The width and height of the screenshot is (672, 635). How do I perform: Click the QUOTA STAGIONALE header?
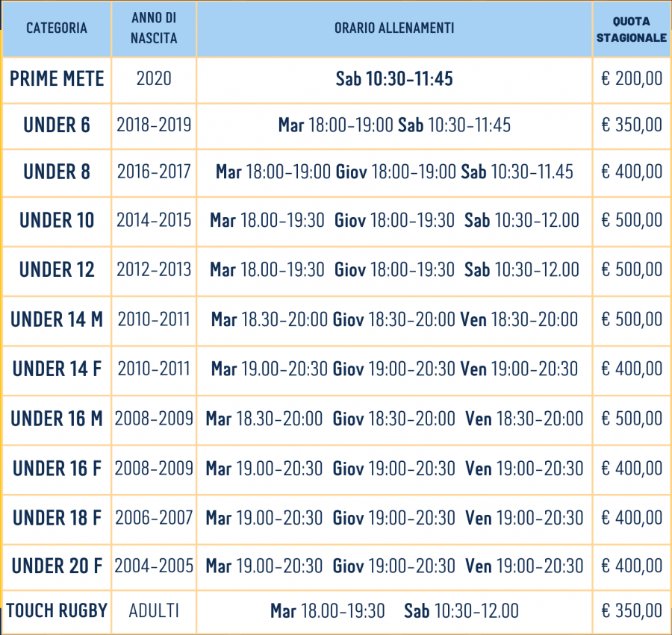tap(631, 29)
